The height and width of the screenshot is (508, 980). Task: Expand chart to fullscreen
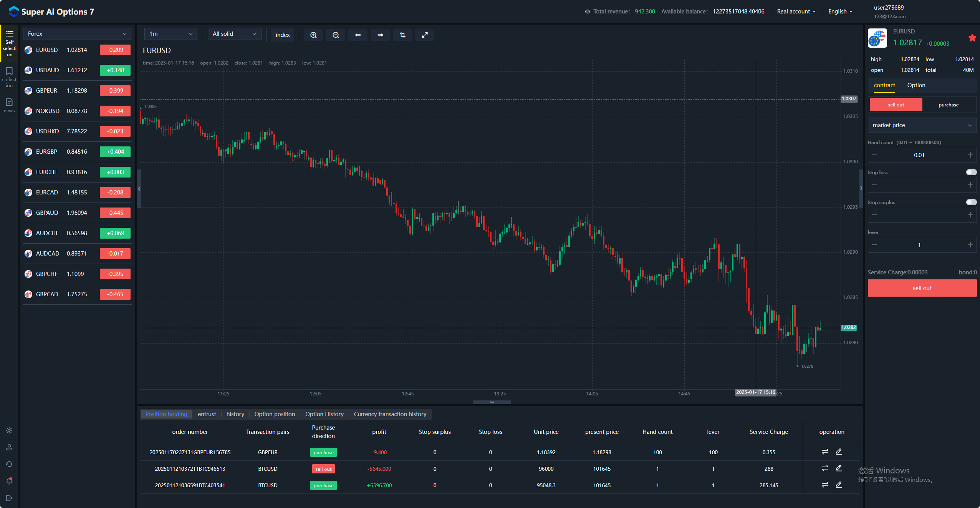point(425,35)
